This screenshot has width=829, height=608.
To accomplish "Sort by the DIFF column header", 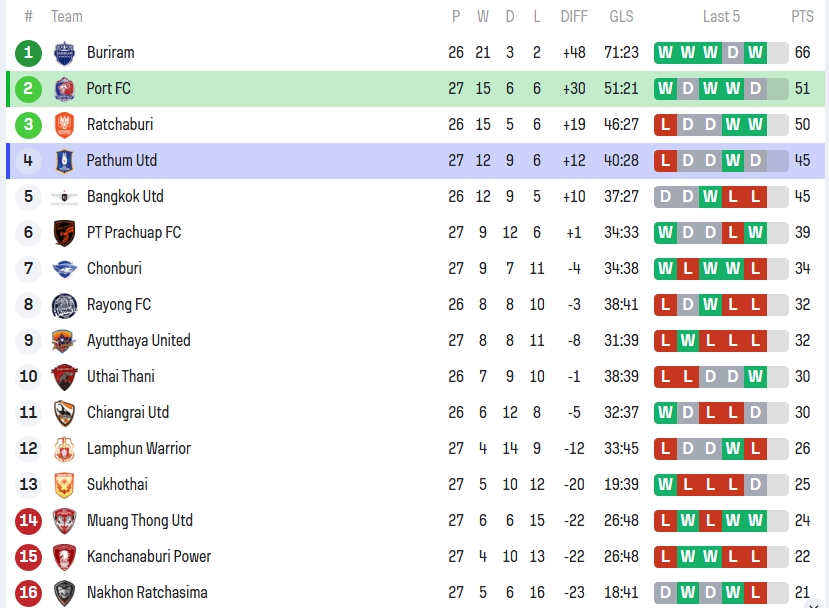I will coord(574,16).
